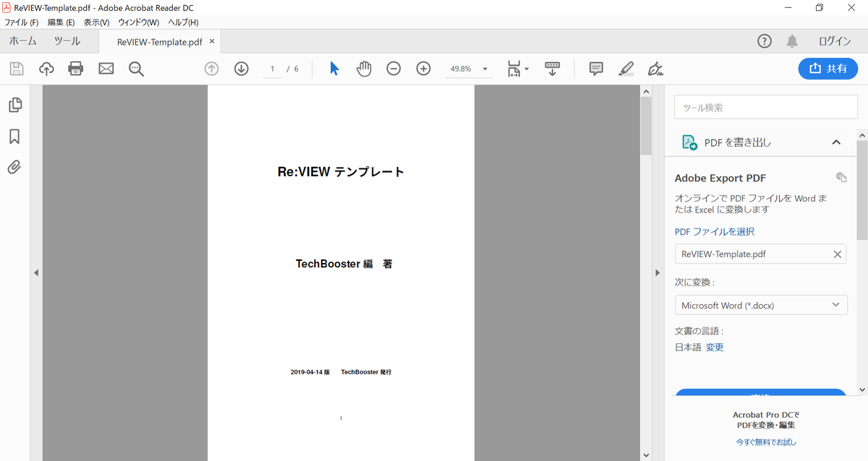
Task: Collapse the PDF を書き出し section
Action: (836, 142)
